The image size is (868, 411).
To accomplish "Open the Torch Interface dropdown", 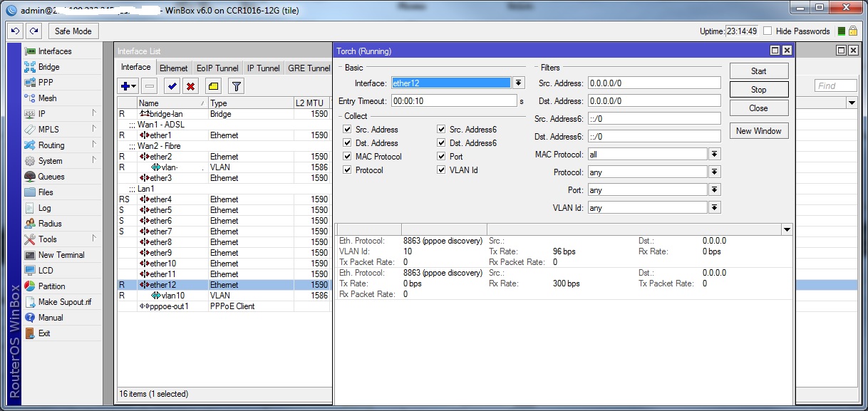I will (x=519, y=83).
